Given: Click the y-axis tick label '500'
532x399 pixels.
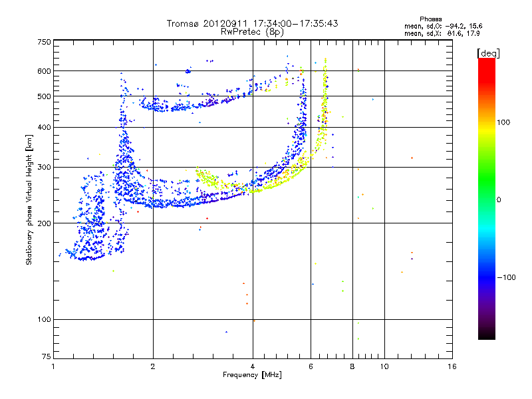Looking at the screenshot, I should coord(44,96).
